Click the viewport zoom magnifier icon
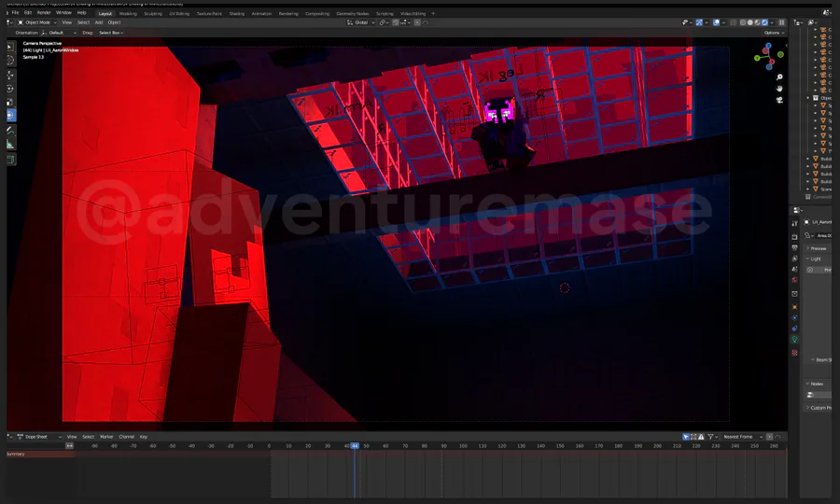The width and height of the screenshot is (840, 504). 779,77
